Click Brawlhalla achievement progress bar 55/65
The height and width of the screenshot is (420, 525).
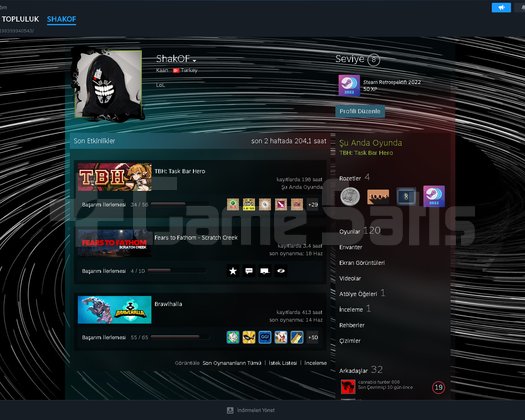pyautogui.click(x=180, y=337)
